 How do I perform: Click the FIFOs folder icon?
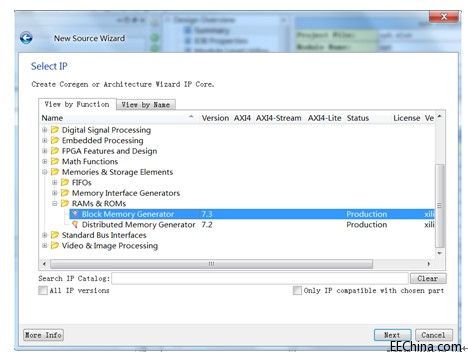(65, 182)
